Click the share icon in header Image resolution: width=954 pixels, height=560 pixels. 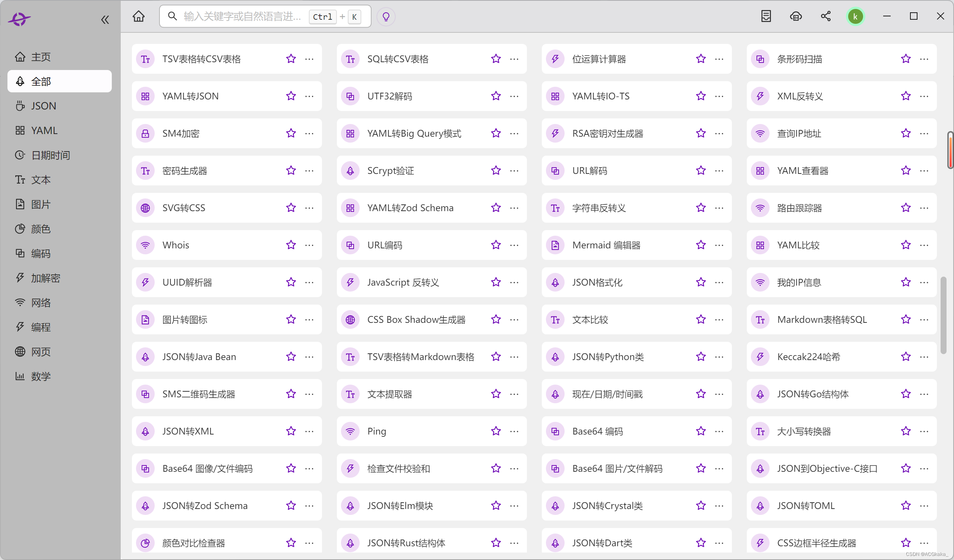pos(826,16)
